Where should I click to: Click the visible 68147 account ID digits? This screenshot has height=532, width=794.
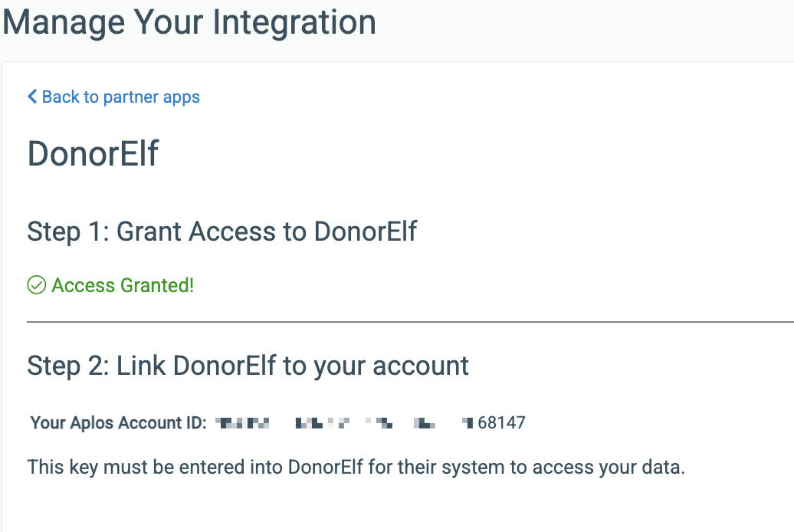tap(501, 422)
